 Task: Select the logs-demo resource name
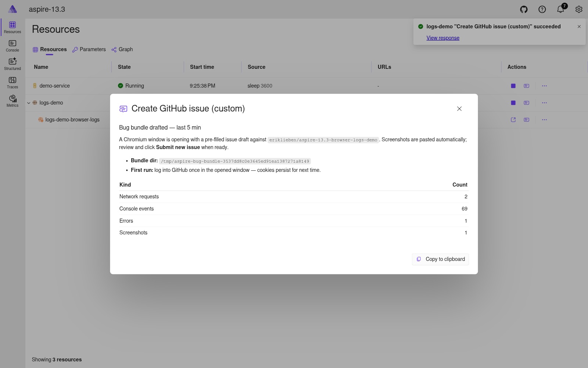[51, 103]
